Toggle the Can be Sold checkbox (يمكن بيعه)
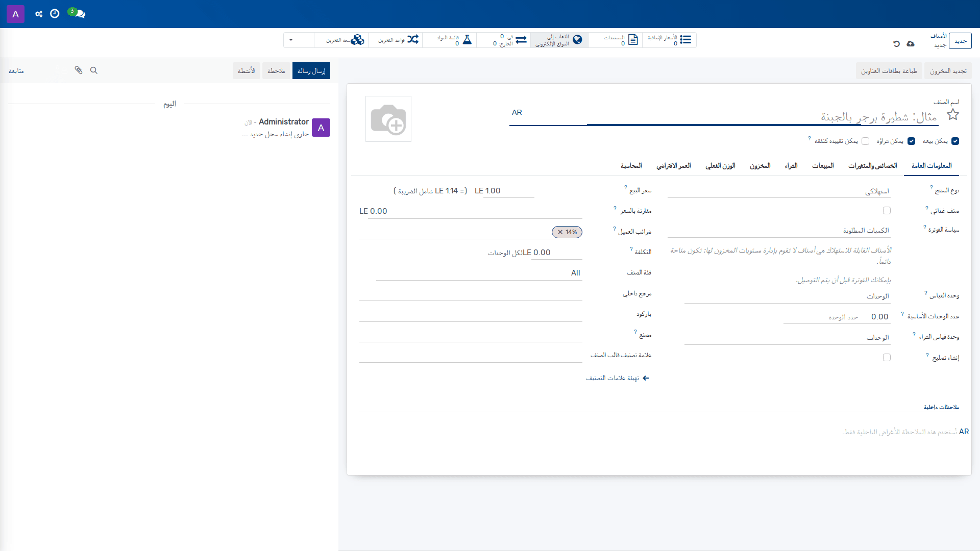 (x=955, y=141)
